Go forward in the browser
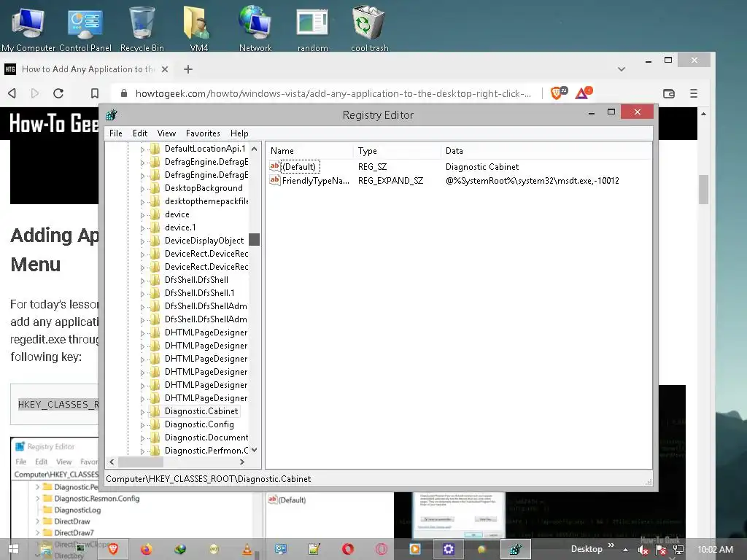Screen dimensions: 747x560 point(35,93)
